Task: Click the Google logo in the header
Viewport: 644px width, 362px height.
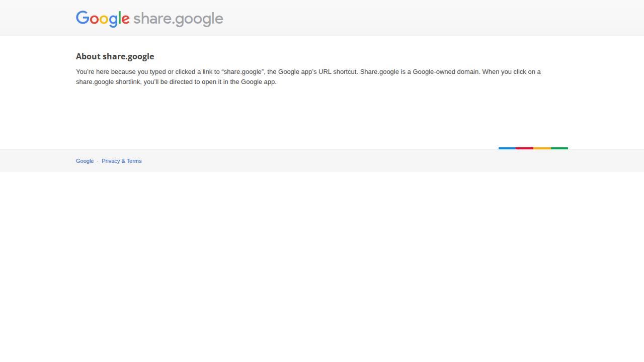Action: [103, 19]
